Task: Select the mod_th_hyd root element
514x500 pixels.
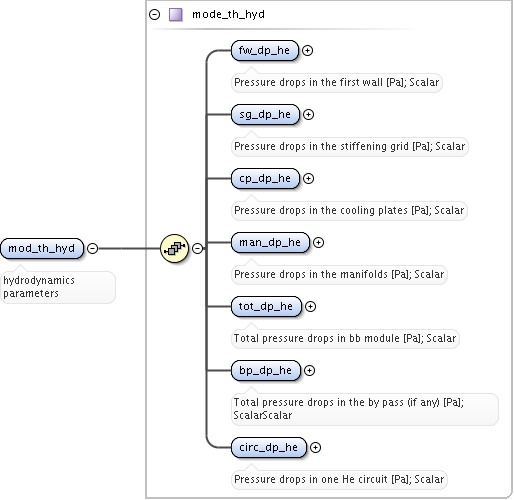Action: coord(42,248)
